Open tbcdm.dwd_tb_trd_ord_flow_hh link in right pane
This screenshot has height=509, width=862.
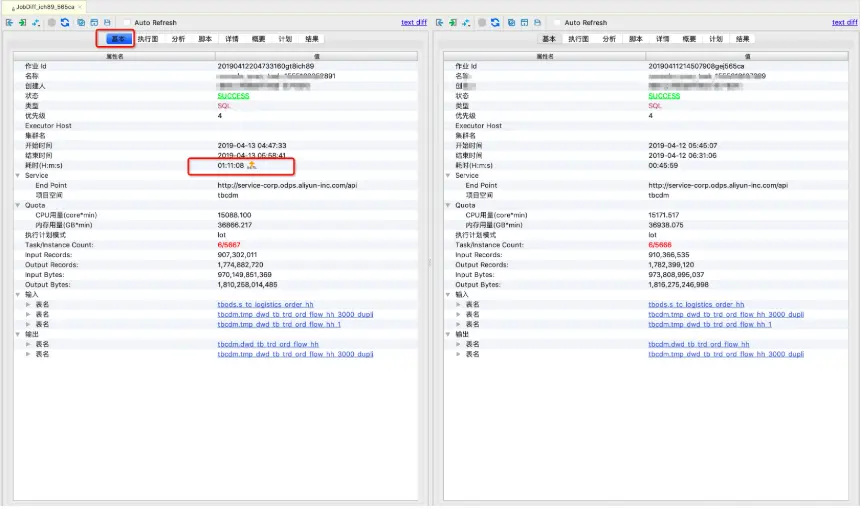tap(699, 344)
